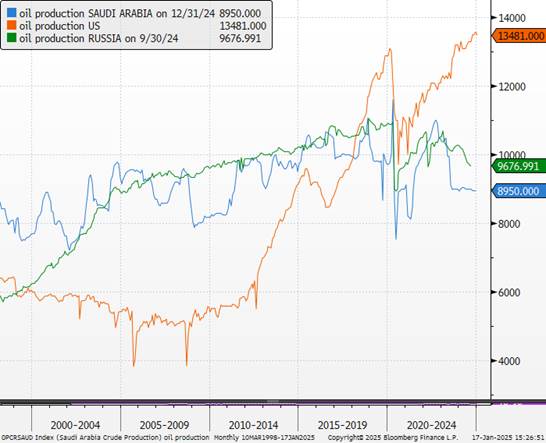Click the 'OPCRSAUD Index (Saudi Arabia Crude Production)' footer text

click(82, 437)
